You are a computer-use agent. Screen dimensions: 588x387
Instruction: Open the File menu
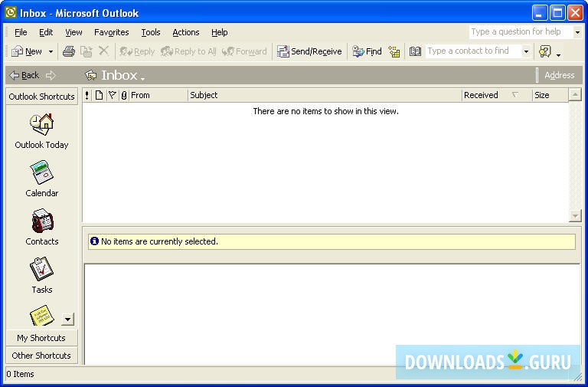pos(21,32)
